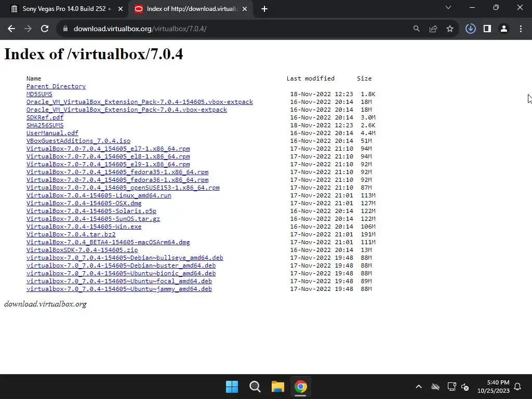The height and width of the screenshot is (399, 532).
Task: Share this page icon
Action: [433, 29]
